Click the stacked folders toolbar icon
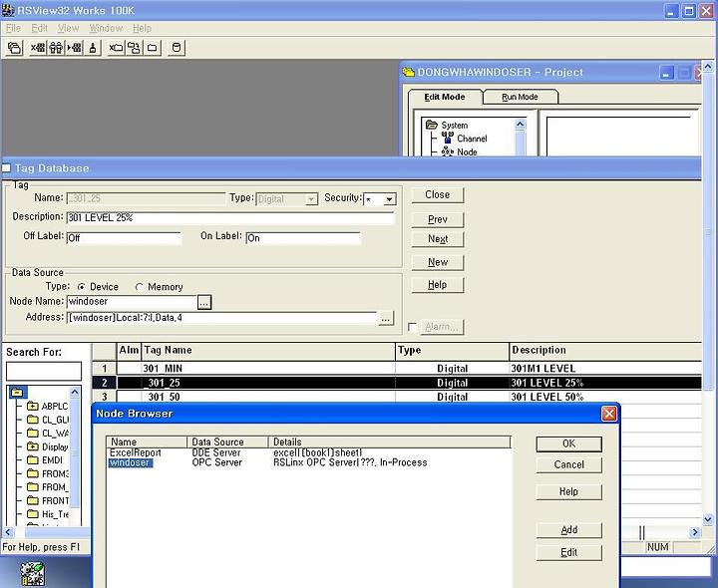This screenshot has height=588, width=718. click(x=15, y=48)
